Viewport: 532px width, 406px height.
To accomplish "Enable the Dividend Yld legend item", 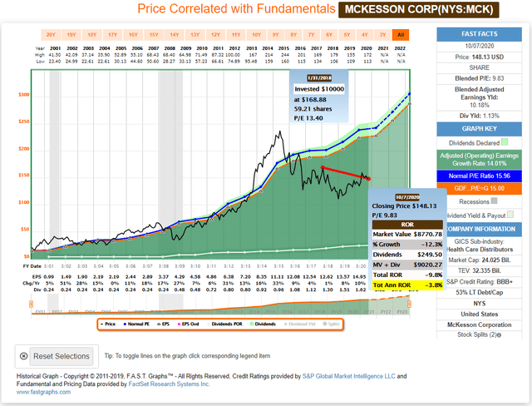I will click(299, 324).
